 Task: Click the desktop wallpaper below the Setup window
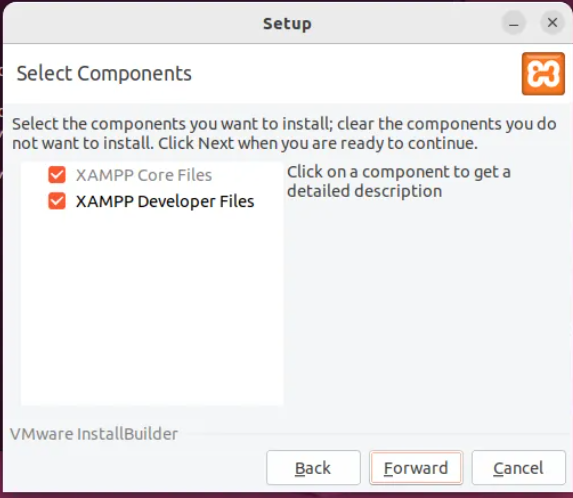tap(286, 495)
